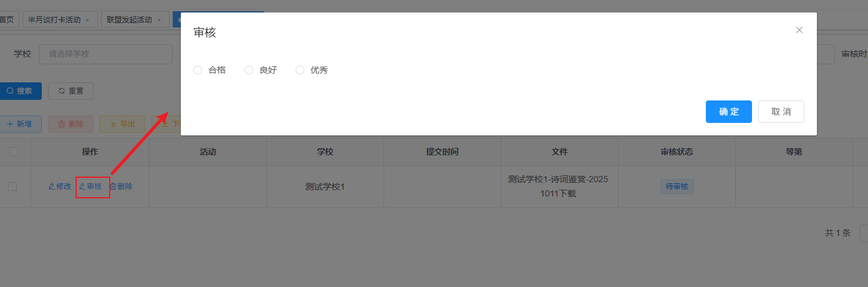The width and height of the screenshot is (868, 287).
Task: Pick the 优秀 radio option
Action: point(300,70)
